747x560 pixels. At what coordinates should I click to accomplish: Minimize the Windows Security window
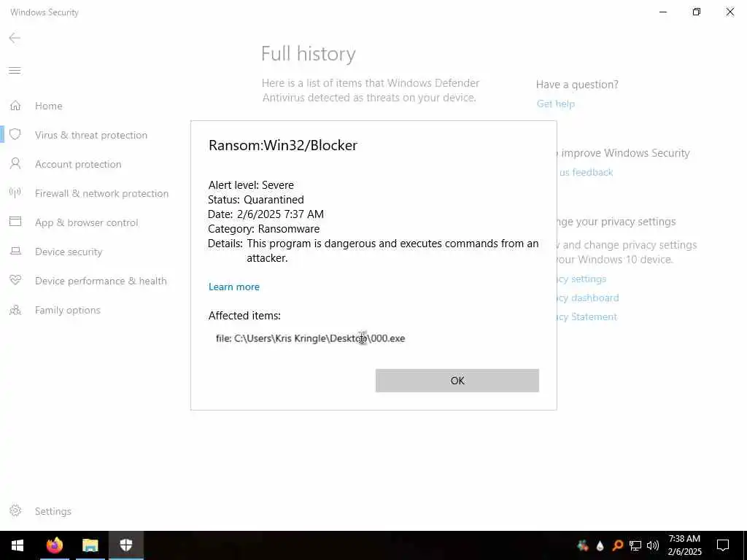point(662,12)
